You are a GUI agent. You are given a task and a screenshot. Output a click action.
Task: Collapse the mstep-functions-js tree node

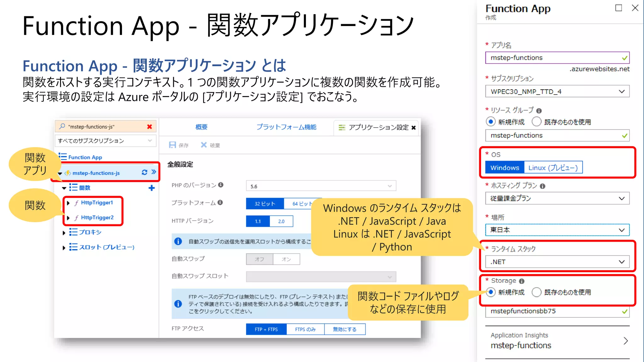pos(60,173)
